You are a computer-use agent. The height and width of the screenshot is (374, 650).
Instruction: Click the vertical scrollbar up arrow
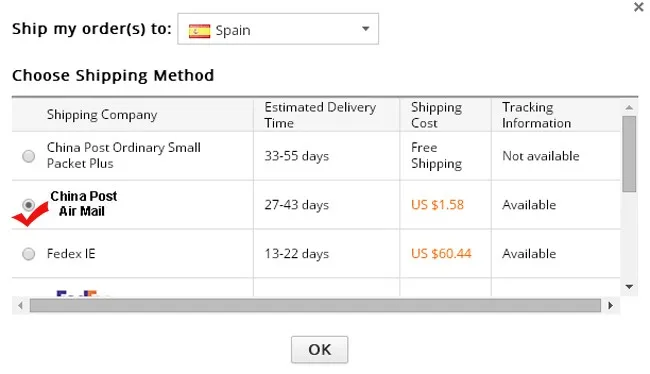629,107
